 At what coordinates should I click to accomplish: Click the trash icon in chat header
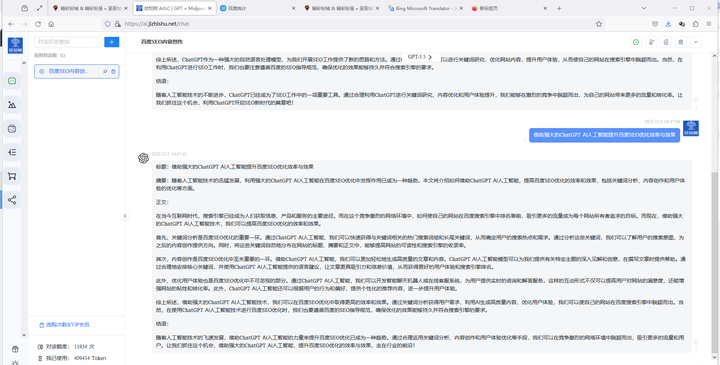(681, 42)
